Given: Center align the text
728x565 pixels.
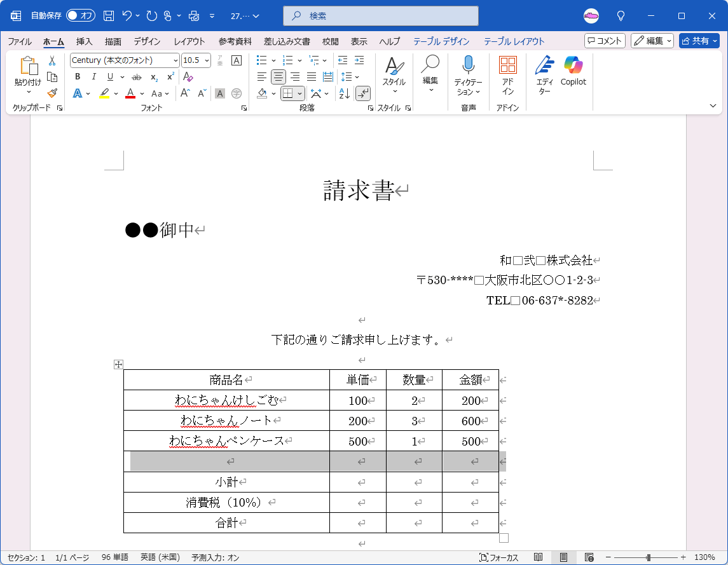Looking at the screenshot, I should [278, 77].
